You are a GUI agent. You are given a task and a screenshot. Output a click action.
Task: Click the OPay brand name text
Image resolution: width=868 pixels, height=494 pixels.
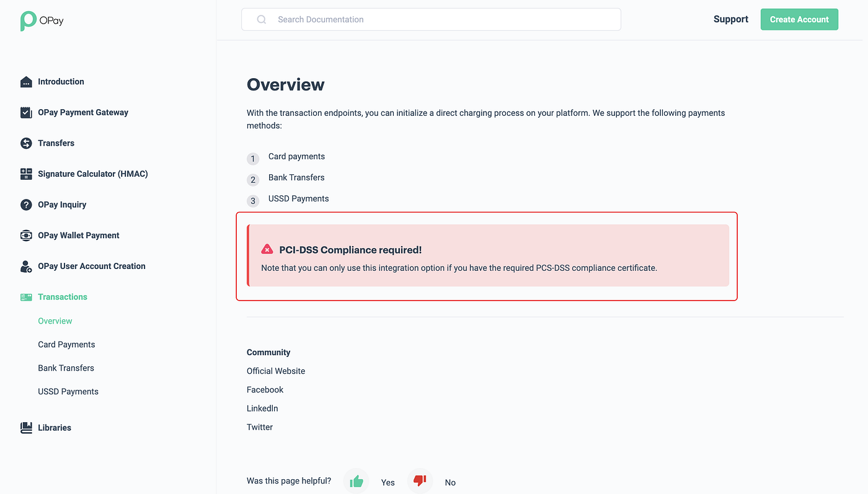pyautogui.click(x=51, y=20)
